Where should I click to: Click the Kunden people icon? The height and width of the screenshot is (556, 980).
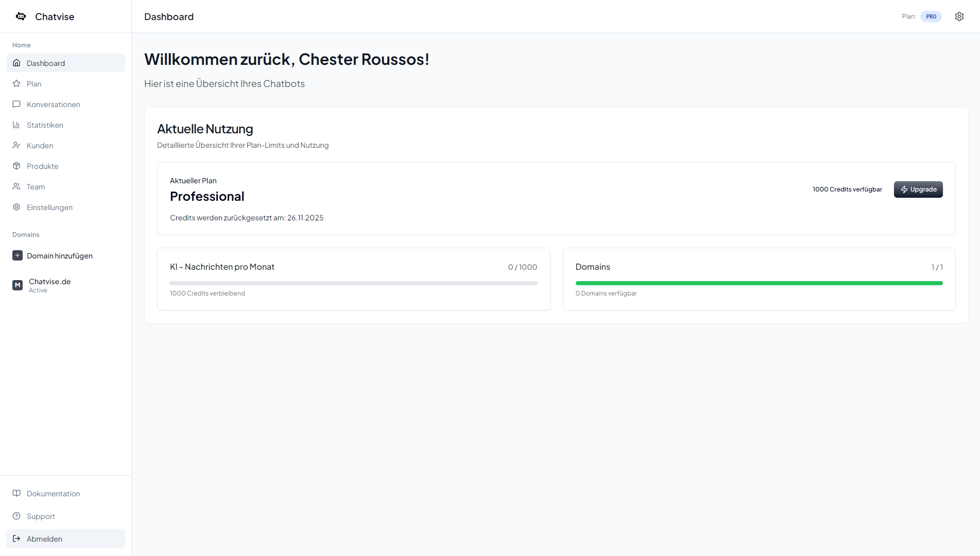click(17, 145)
